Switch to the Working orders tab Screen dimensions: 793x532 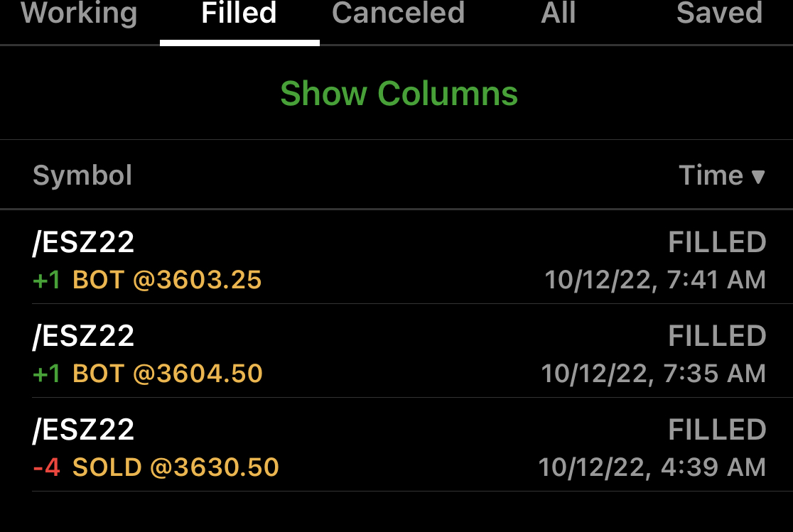(x=79, y=14)
